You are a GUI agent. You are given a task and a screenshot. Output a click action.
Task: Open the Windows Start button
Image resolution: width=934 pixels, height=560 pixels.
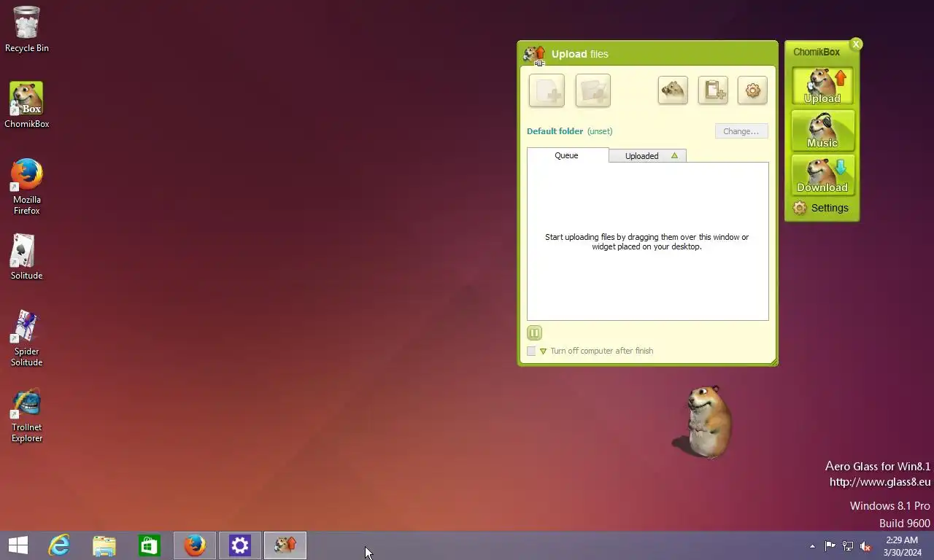pos(18,545)
